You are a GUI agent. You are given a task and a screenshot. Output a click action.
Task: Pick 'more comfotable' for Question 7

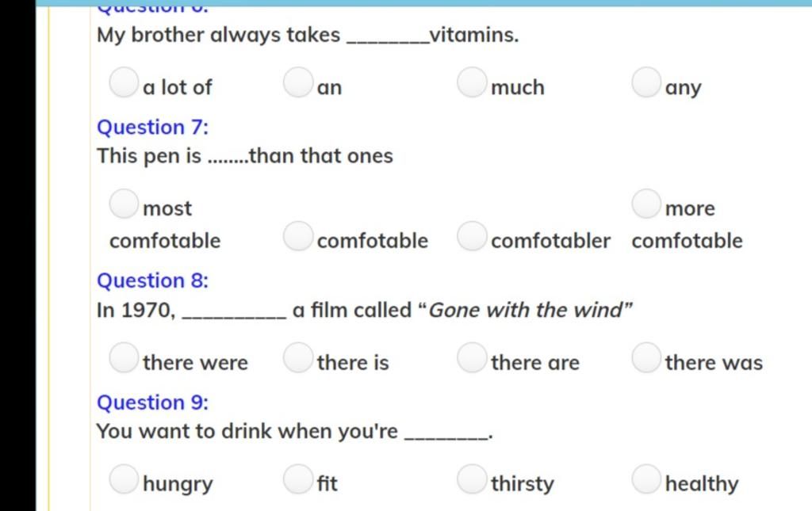click(x=645, y=204)
